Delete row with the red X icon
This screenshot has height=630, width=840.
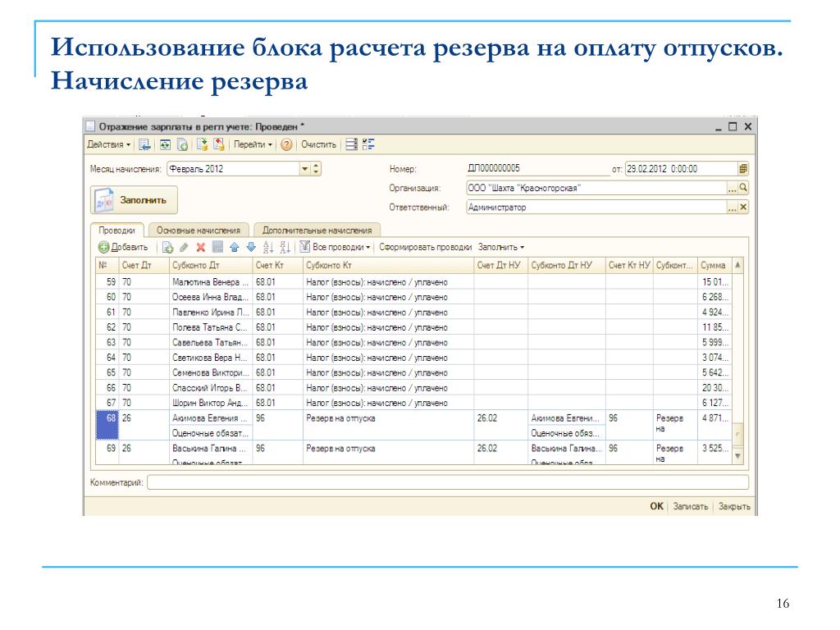[x=200, y=248]
